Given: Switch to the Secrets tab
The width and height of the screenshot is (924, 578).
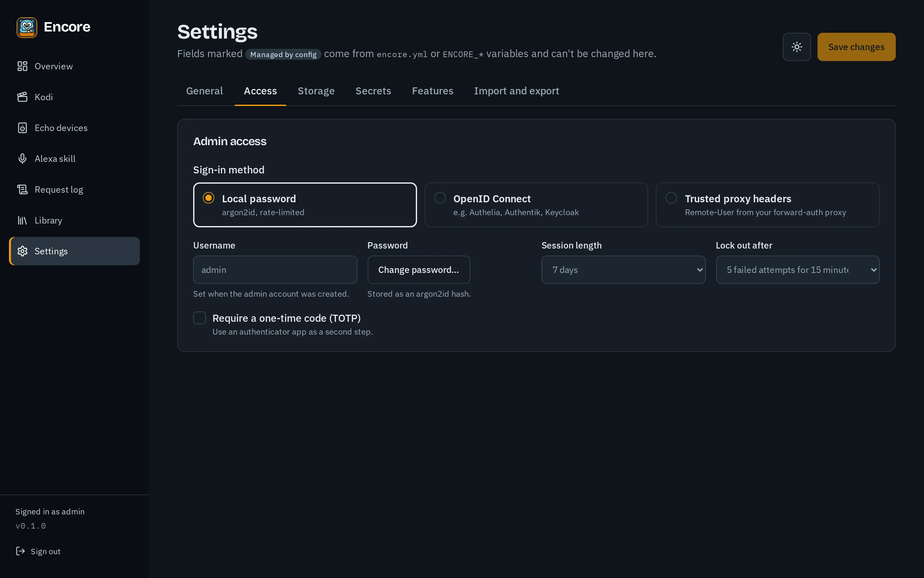Looking at the screenshot, I should (373, 91).
